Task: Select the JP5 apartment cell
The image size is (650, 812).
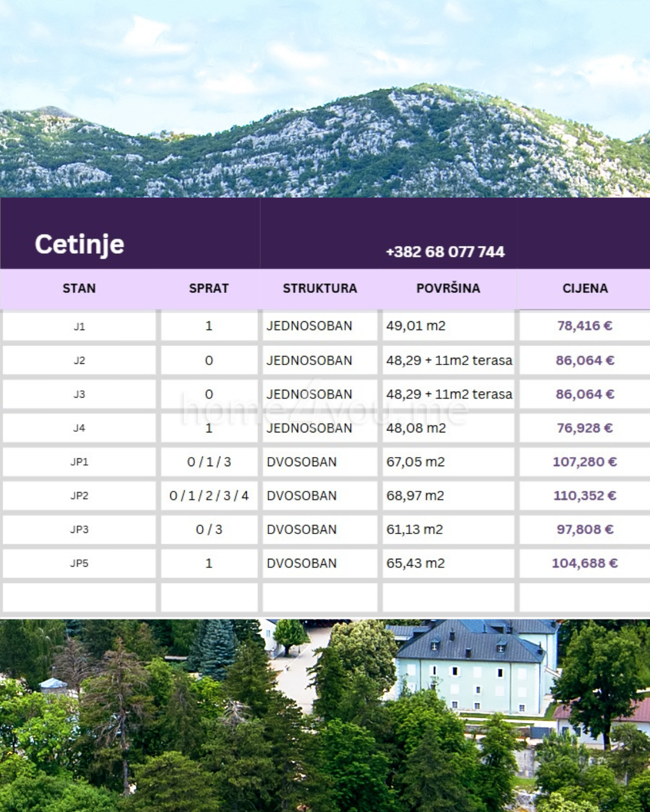Action: [x=79, y=564]
